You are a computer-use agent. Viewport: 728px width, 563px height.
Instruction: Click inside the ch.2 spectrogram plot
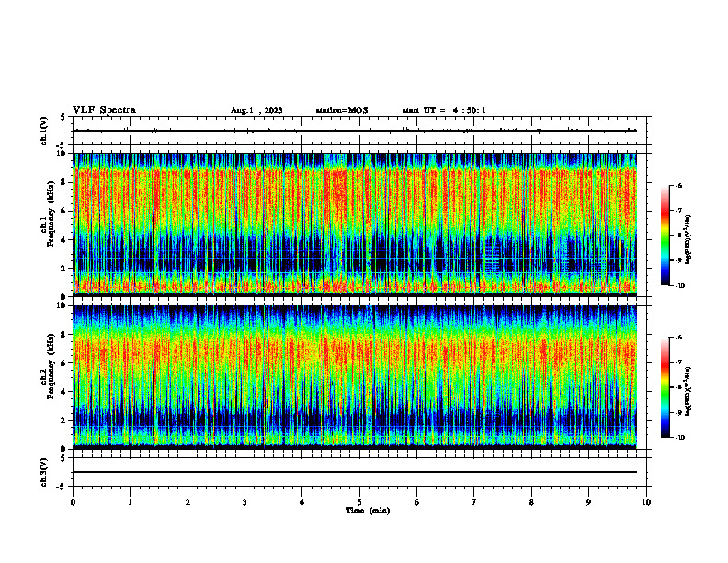(355, 377)
